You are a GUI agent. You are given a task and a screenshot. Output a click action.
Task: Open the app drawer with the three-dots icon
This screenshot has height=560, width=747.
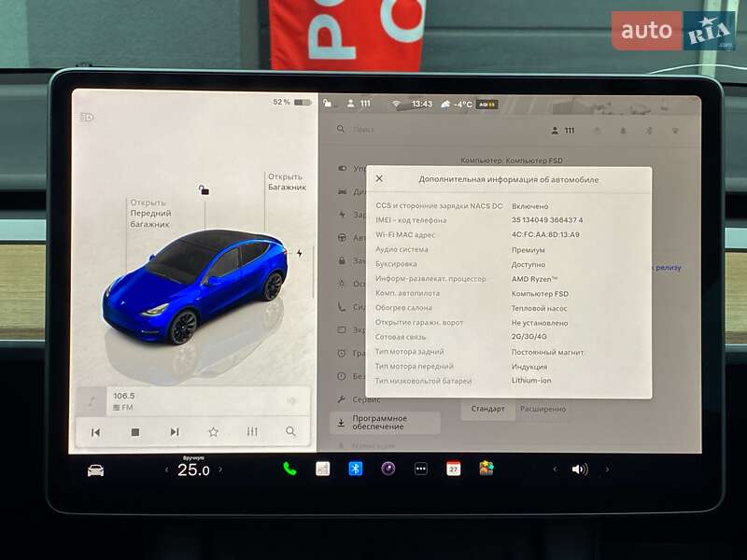(420, 468)
